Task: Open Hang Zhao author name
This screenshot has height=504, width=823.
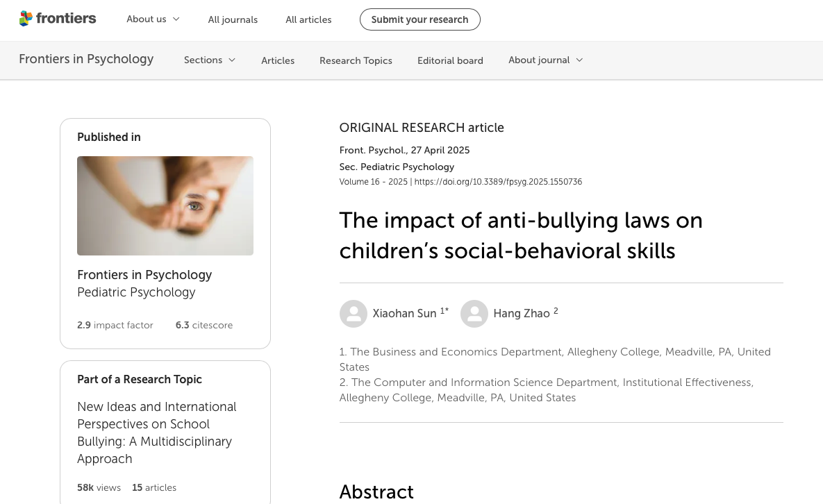Action: coord(521,314)
